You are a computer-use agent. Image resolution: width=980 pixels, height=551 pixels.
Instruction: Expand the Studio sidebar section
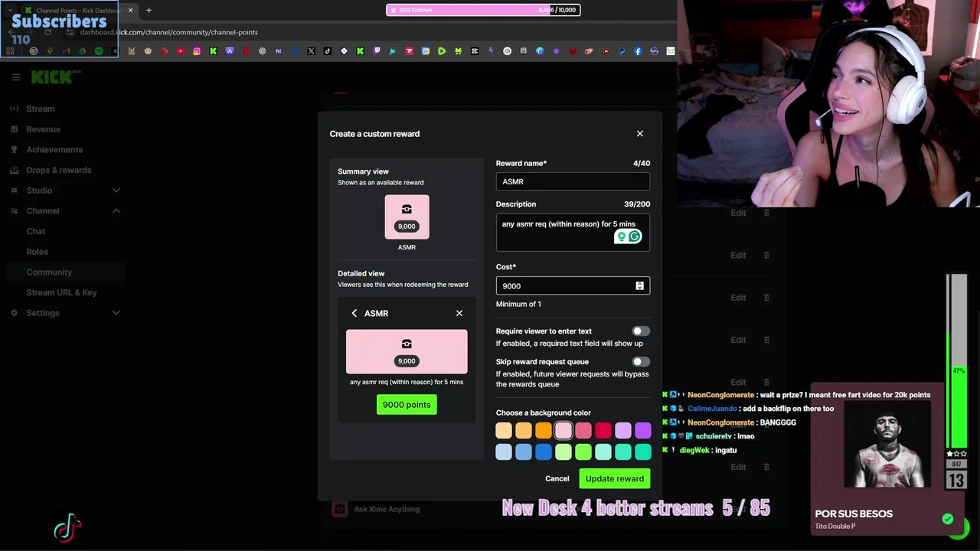(x=116, y=191)
